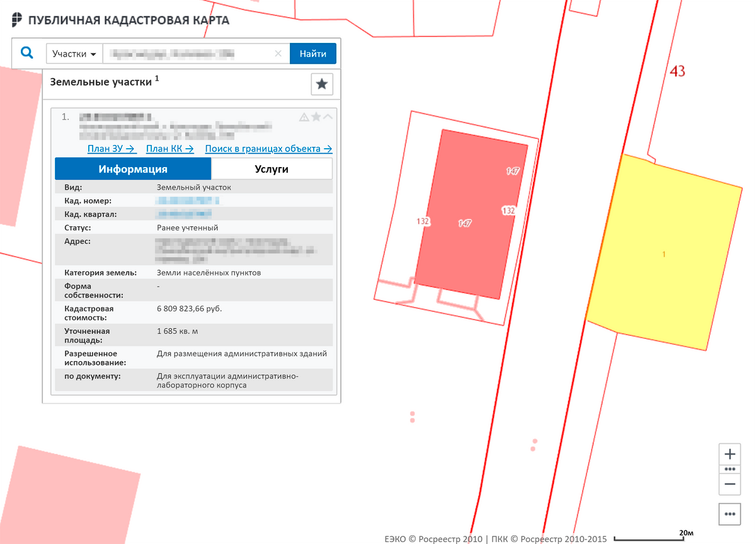The image size is (756, 544).
Task: Click Поиск в границах объекта link
Action: point(268,149)
